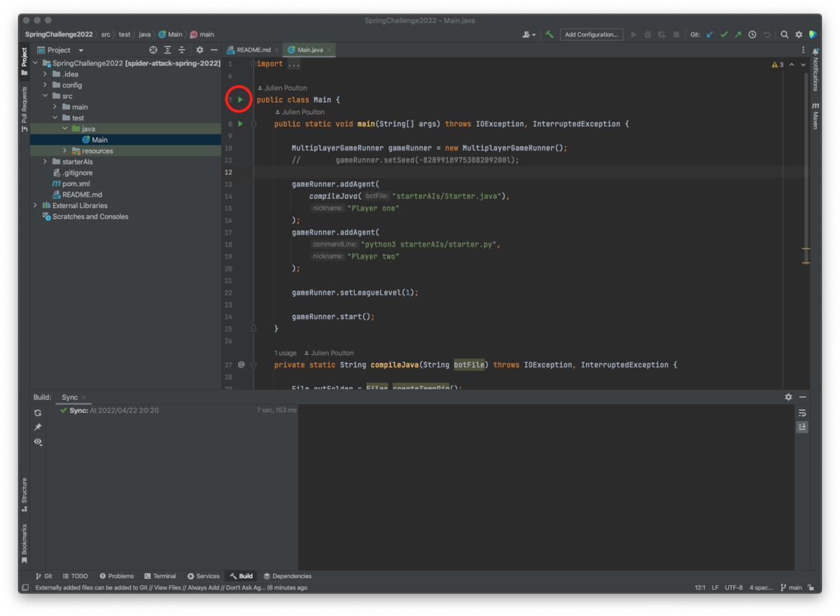Image resolution: width=840 pixels, height=616 pixels.
Task: Restart the sync using the refresh icon
Action: [37, 413]
